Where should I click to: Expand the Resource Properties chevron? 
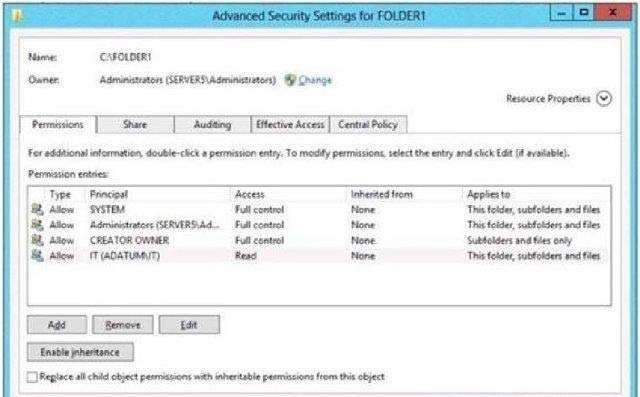click(604, 98)
